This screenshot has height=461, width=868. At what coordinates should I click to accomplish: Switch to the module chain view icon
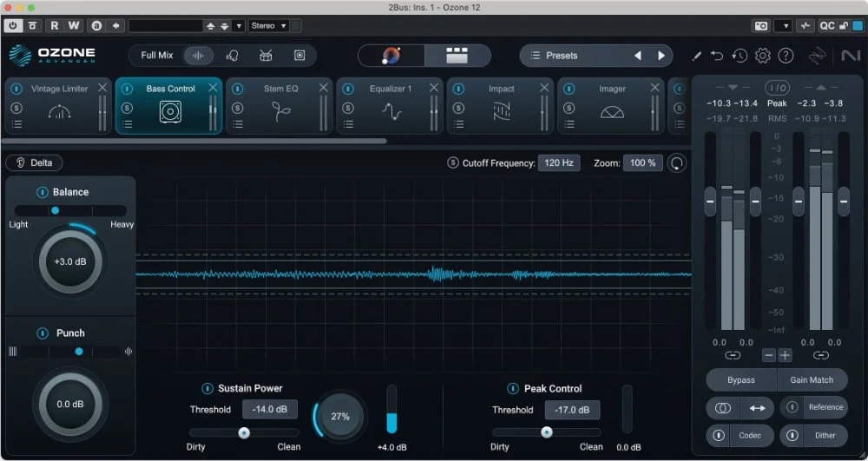[457, 56]
